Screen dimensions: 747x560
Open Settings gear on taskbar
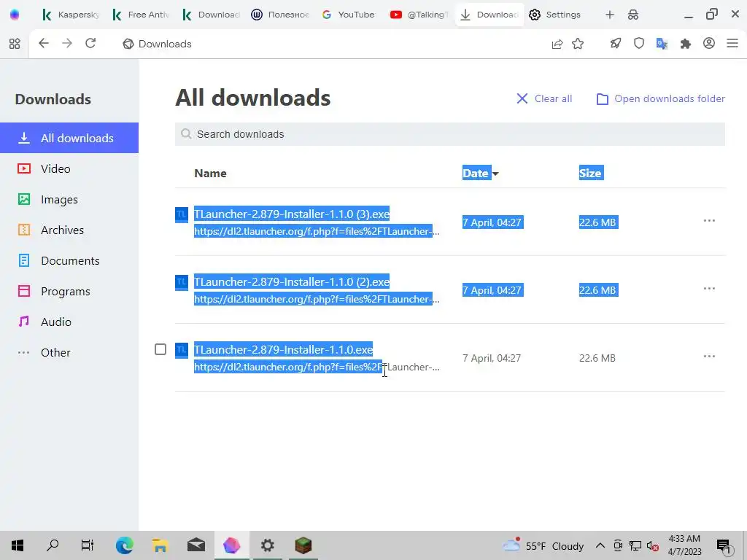pos(267,545)
